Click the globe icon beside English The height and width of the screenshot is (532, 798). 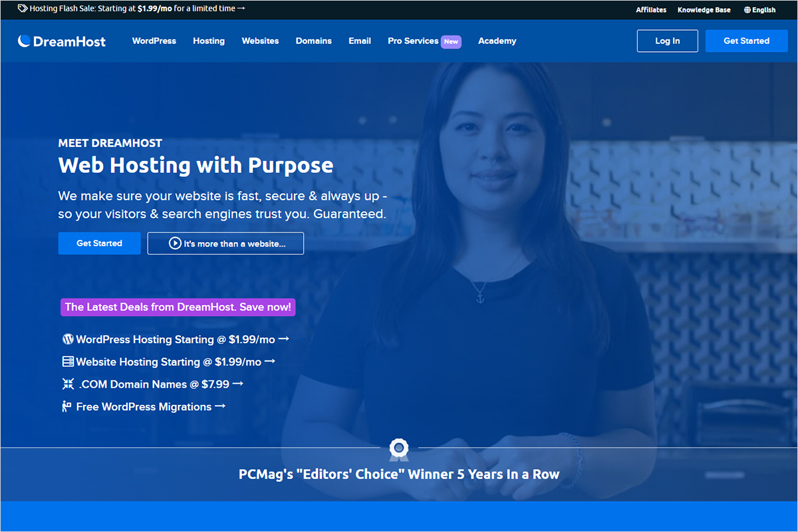[747, 10]
